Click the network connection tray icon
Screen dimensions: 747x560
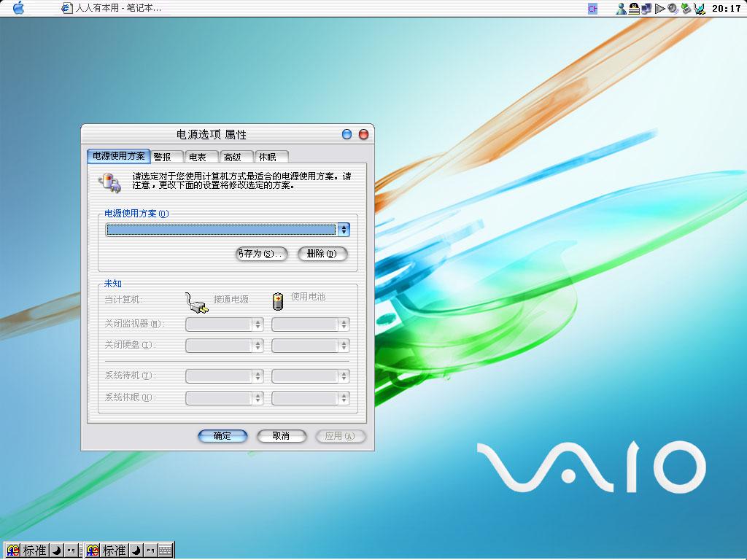[x=646, y=9]
